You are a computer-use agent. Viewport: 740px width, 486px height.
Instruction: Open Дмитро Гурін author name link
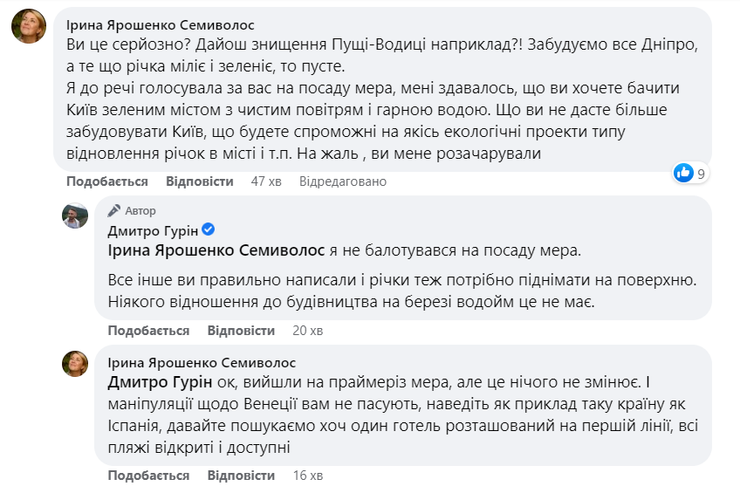tap(153, 231)
